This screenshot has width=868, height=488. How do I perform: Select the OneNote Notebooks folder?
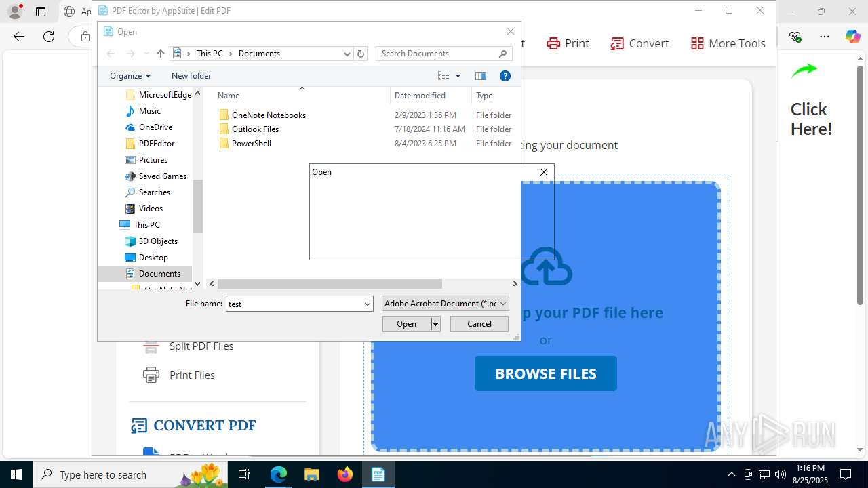coord(269,115)
